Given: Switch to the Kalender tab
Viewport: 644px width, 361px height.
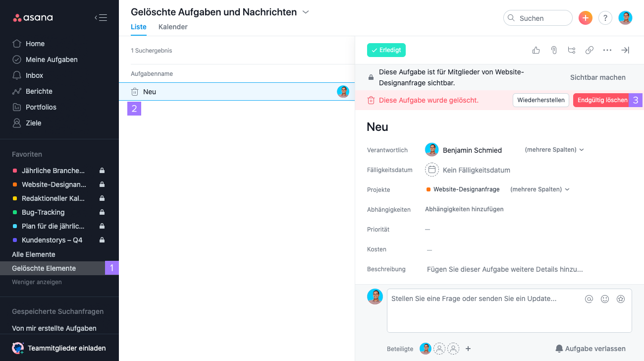Looking at the screenshot, I should point(173,27).
